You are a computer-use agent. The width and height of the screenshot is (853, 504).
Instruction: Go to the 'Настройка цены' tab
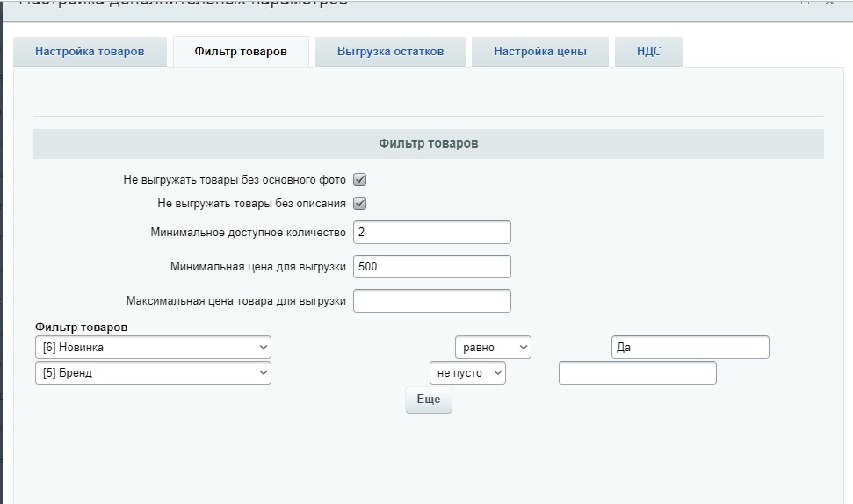tap(539, 51)
